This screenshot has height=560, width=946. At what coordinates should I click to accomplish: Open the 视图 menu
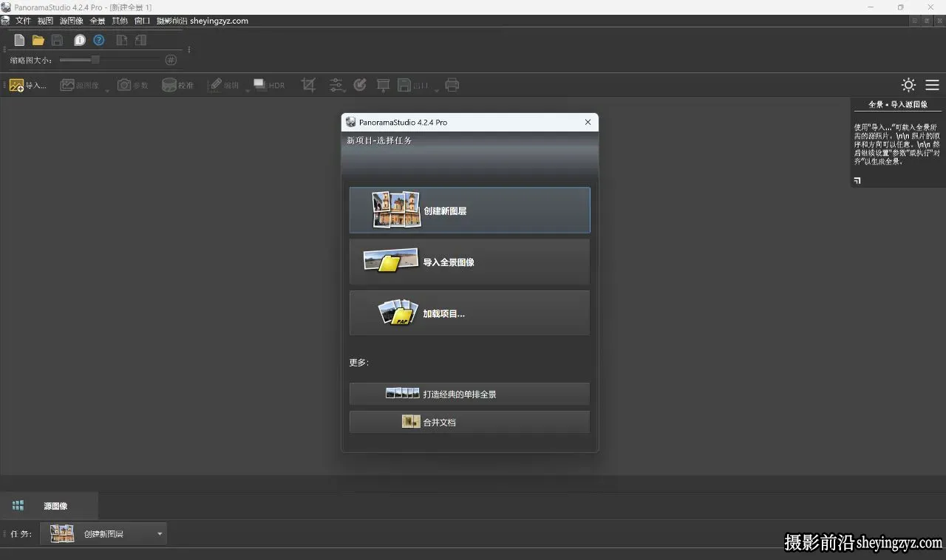[x=45, y=21]
